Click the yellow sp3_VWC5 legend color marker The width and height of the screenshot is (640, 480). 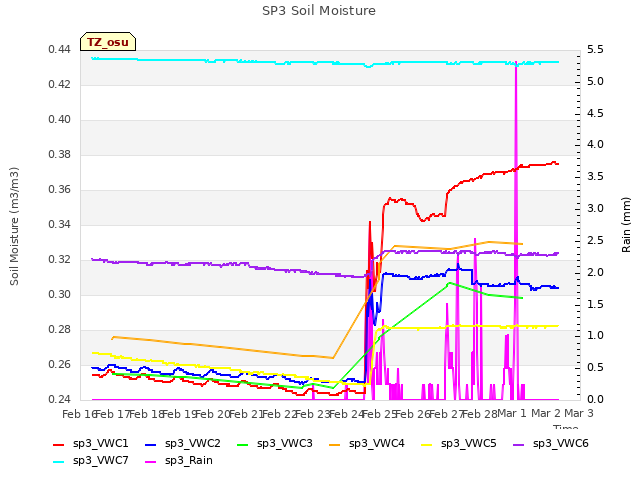tap(427, 444)
